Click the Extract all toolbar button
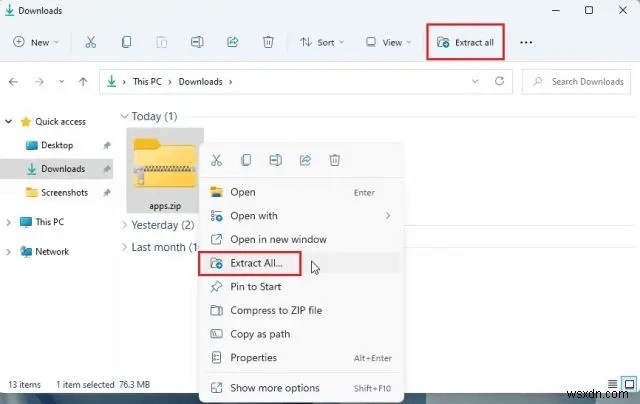This screenshot has width=640, height=404. (465, 42)
